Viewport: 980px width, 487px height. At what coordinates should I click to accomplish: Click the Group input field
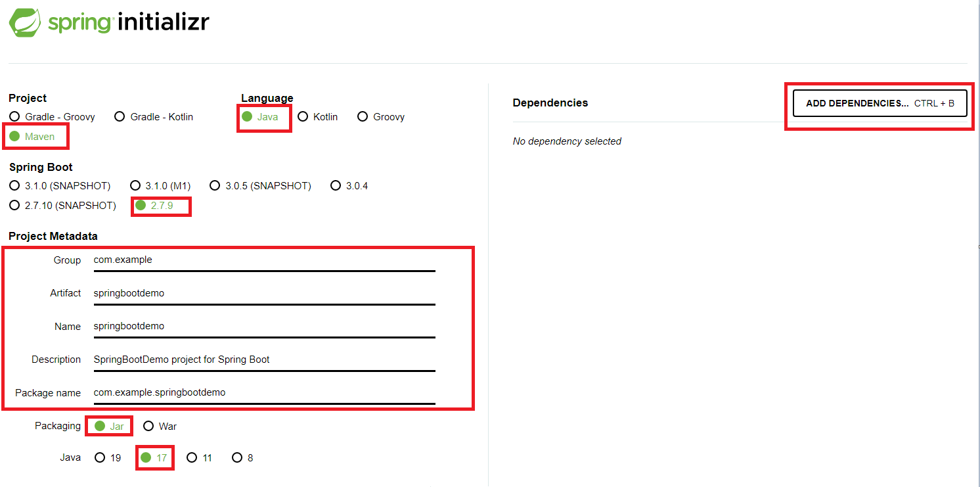[x=264, y=260]
